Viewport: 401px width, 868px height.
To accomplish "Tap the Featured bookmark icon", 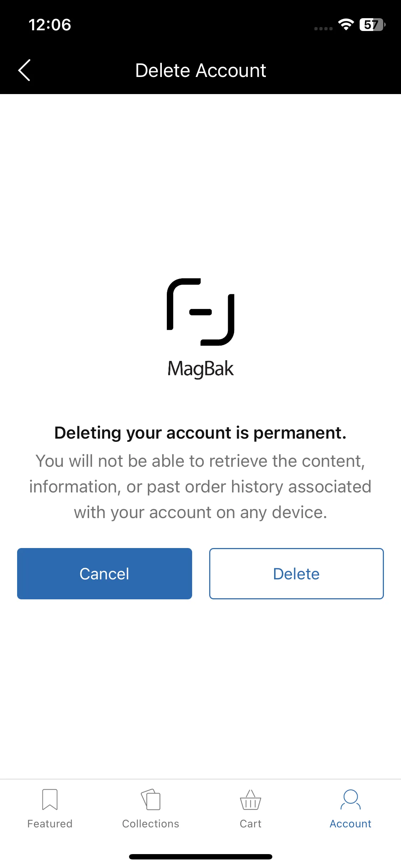I will (50, 800).
